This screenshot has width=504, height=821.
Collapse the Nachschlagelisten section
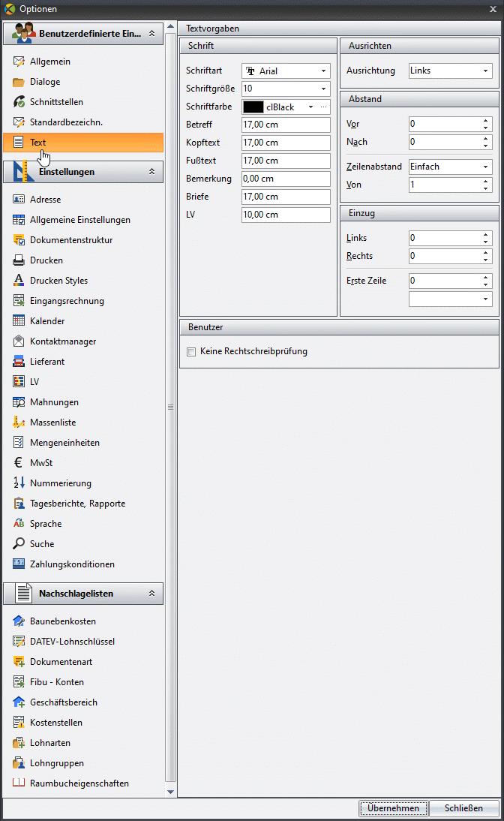point(151,593)
